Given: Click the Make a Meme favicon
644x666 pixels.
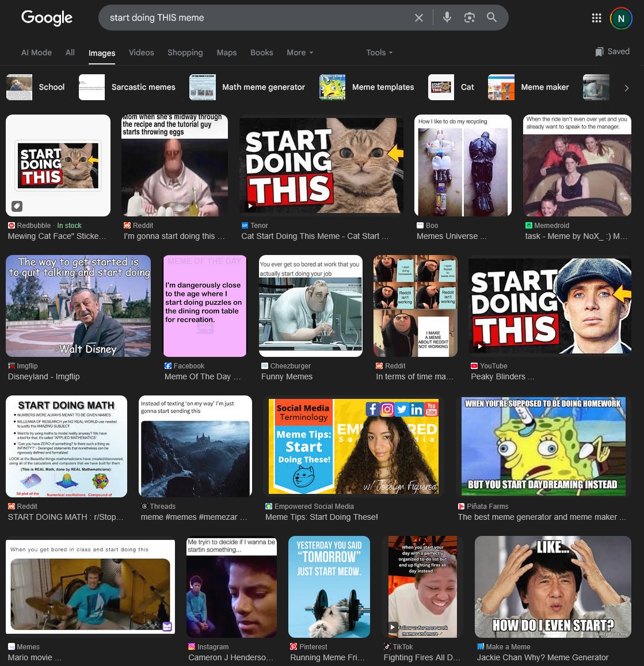Looking at the screenshot, I should pyautogui.click(x=480, y=646).
